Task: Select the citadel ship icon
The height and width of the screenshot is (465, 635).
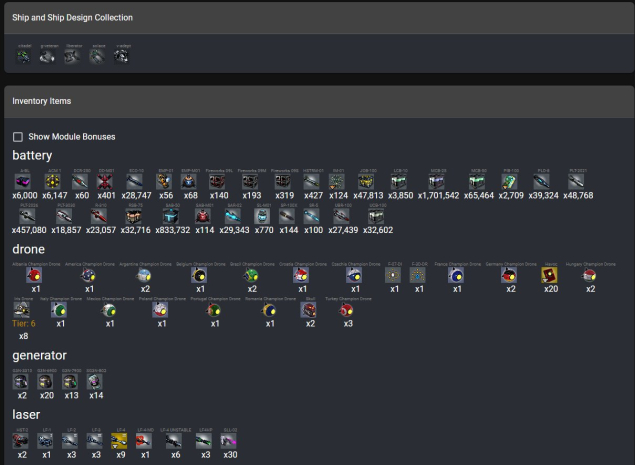Action: click(x=24, y=57)
